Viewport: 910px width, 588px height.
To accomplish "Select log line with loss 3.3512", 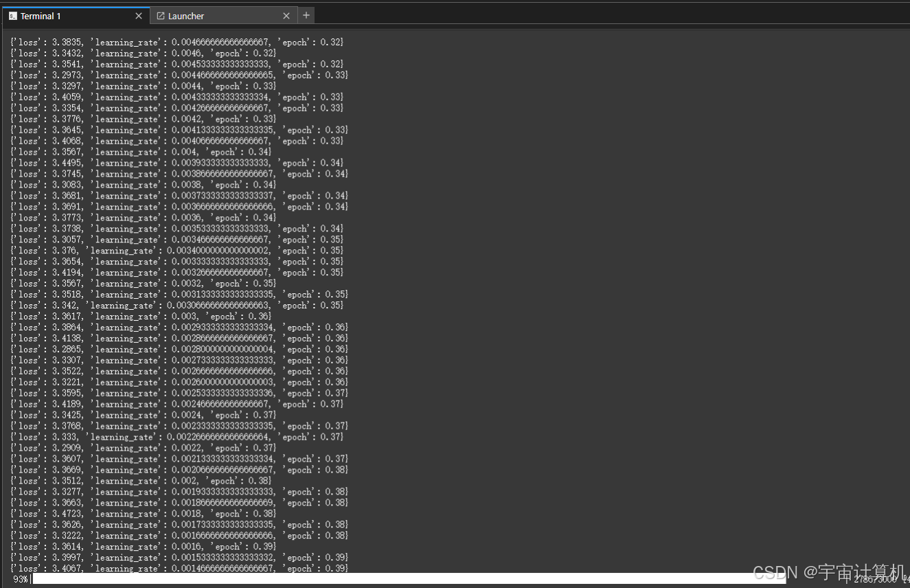I will (x=141, y=482).
